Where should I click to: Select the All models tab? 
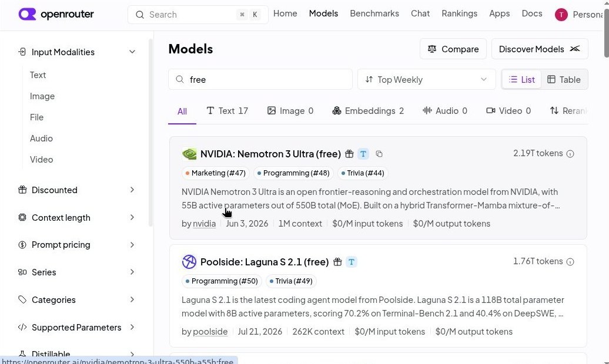[x=182, y=112]
